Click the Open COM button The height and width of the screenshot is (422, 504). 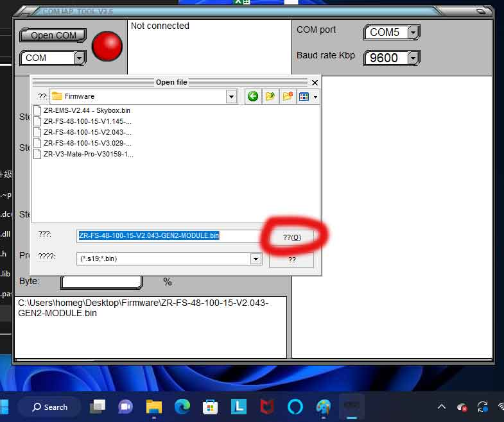tap(53, 35)
